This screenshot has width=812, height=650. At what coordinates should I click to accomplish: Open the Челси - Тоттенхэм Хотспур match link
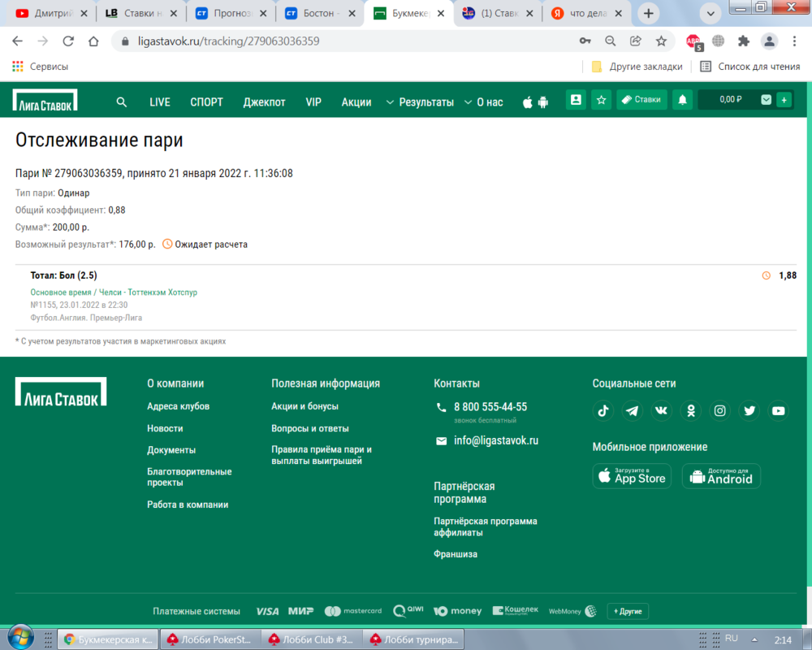148,292
